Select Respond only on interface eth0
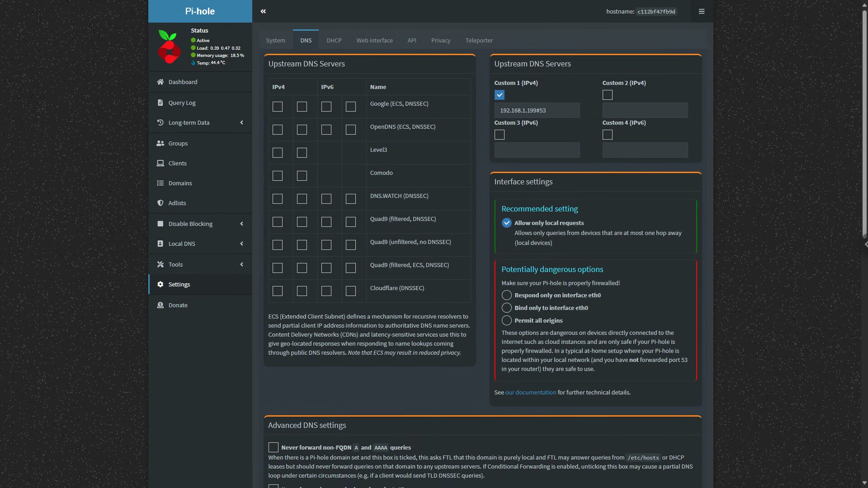The image size is (868, 488). (x=507, y=295)
